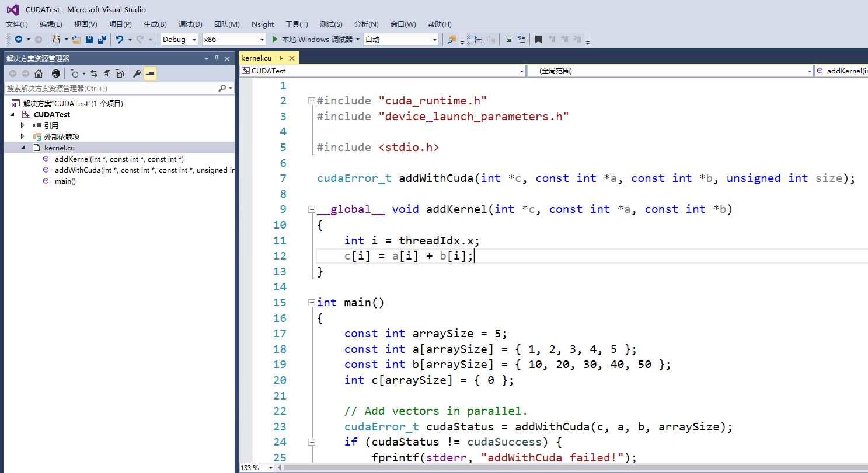Collapse the kernel.cu tree node

23,148
